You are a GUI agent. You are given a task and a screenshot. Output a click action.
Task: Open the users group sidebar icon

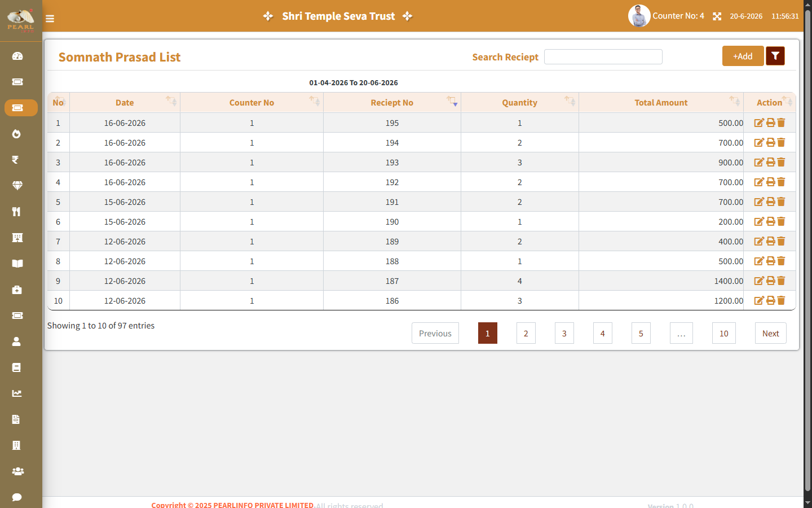18,471
